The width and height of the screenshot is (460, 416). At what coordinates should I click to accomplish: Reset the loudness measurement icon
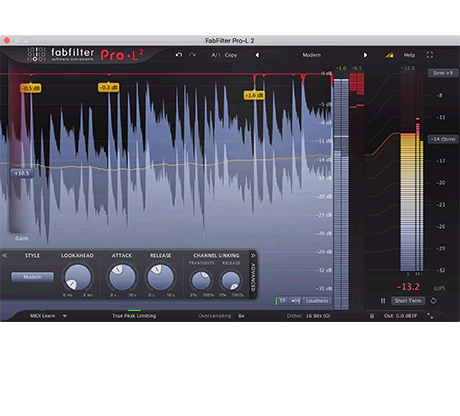pyautogui.click(x=433, y=301)
